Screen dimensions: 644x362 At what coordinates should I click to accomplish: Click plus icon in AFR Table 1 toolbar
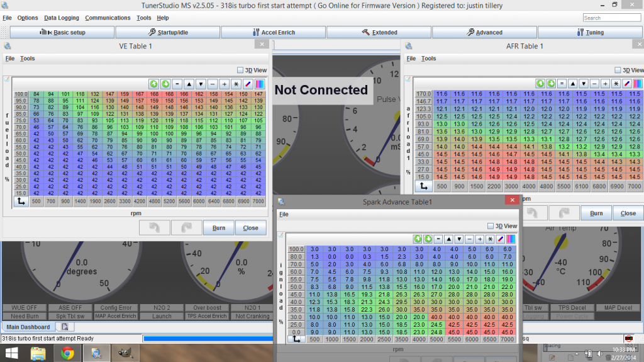(605, 84)
